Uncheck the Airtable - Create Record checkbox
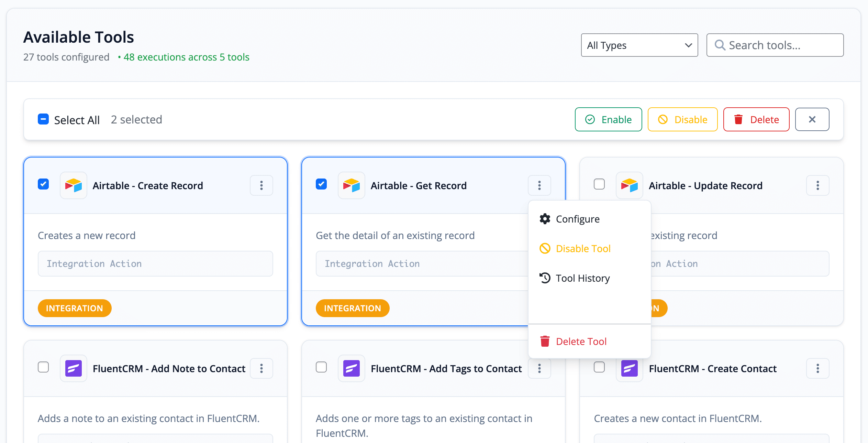The height and width of the screenshot is (443, 868). coord(43,184)
